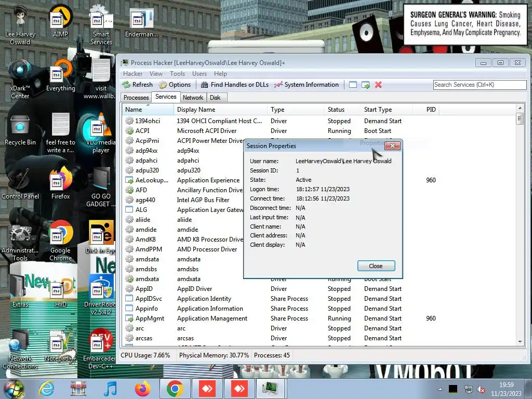Image resolution: width=532 pixels, height=399 pixels.
Task: Select the AeLookupSvc service icon
Action: 129,180
